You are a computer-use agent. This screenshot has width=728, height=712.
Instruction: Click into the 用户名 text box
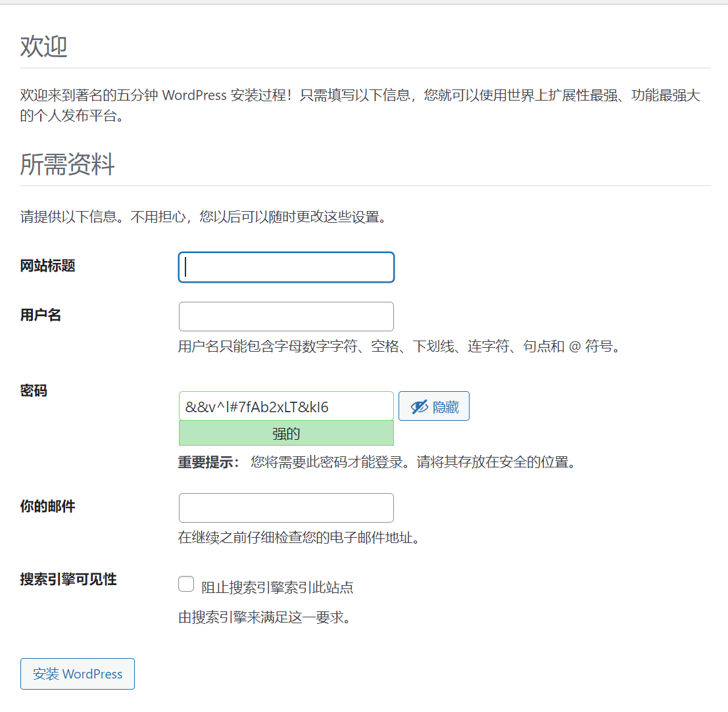pyautogui.click(x=286, y=316)
